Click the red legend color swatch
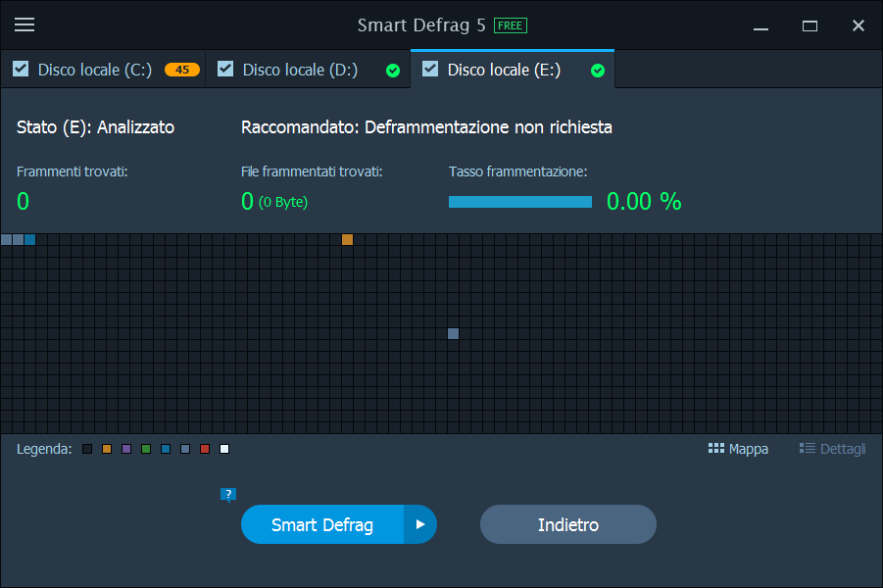Screen dimensions: 883x588 205,449
